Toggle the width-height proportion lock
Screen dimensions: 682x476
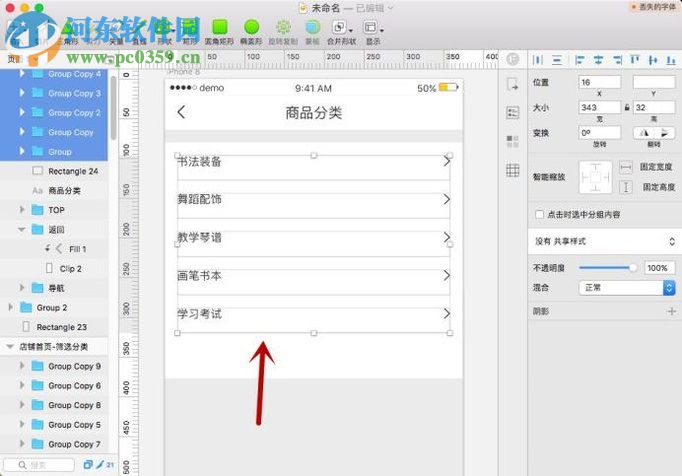(x=627, y=107)
